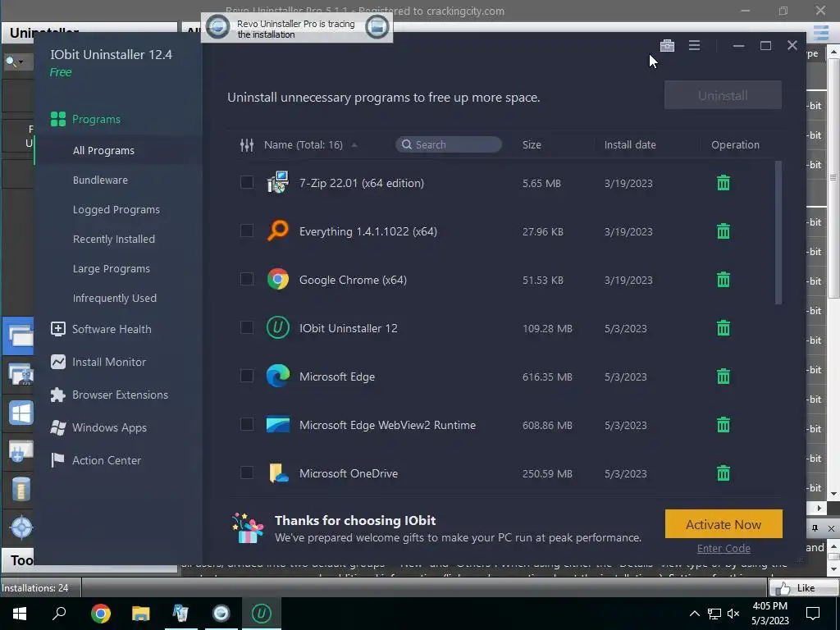
Task: Open Browser Extensions in the sidebar
Action: tap(109, 395)
